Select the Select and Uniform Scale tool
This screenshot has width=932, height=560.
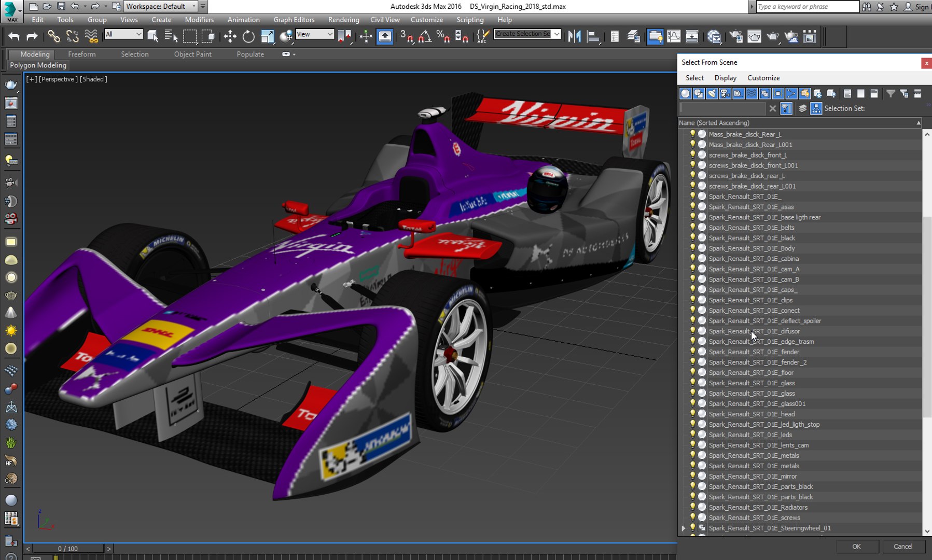tap(267, 36)
